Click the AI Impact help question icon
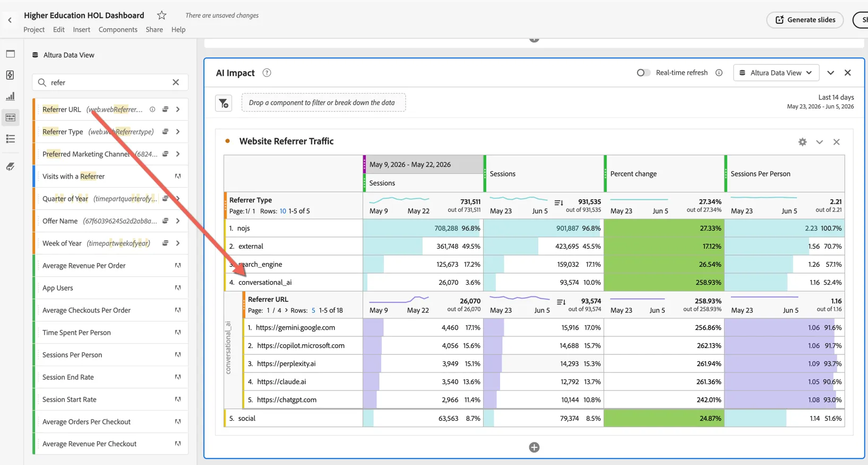The height and width of the screenshot is (465, 868). [267, 73]
